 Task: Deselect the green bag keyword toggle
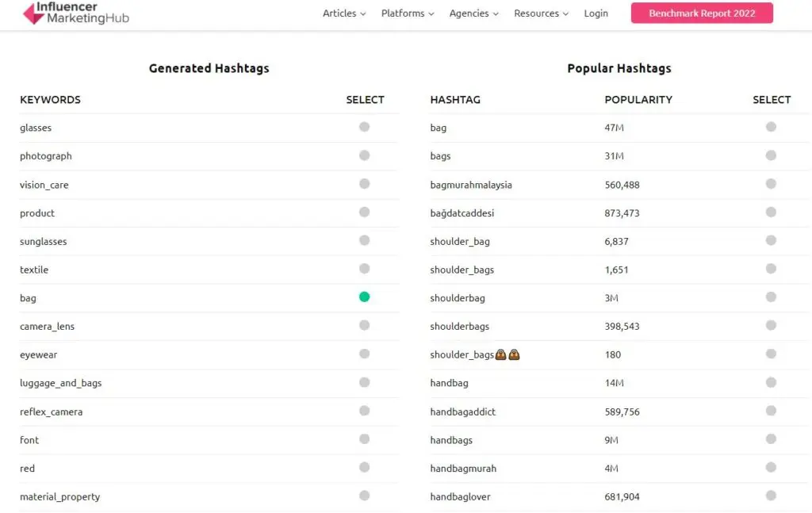[x=364, y=297]
